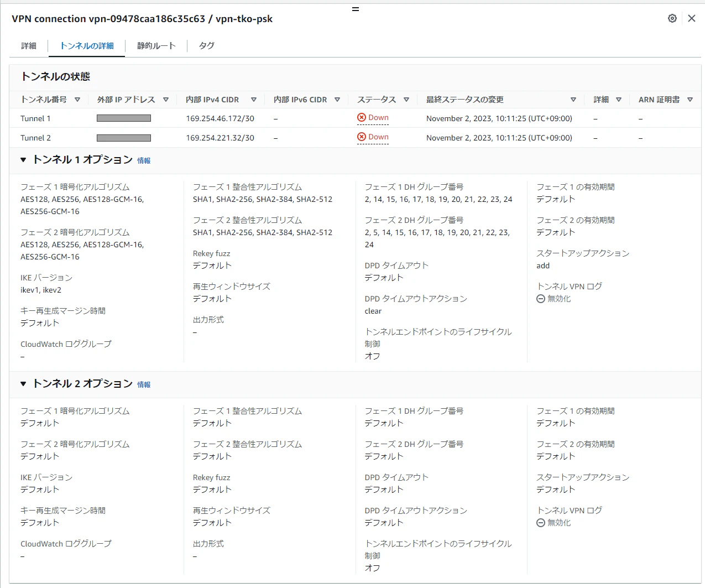Click the Tunnel 2 VPN log 無効化 icon
705x588 pixels.
tap(541, 523)
